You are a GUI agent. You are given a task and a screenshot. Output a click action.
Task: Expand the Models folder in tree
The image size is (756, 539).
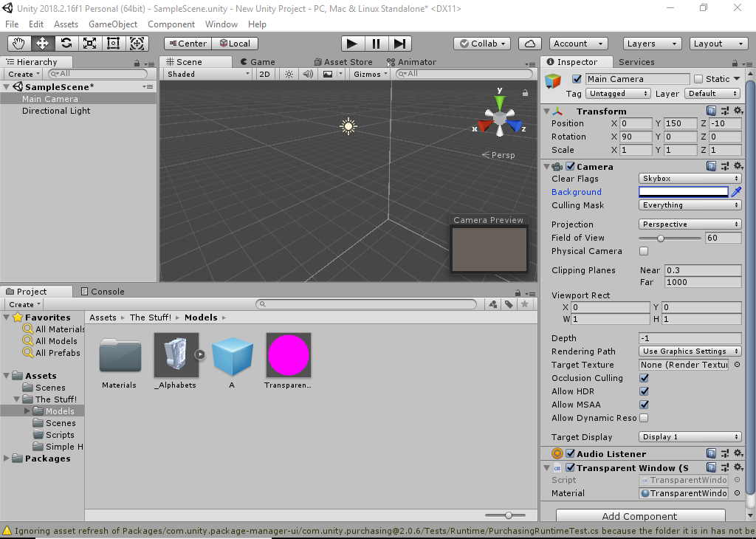[27, 411]
